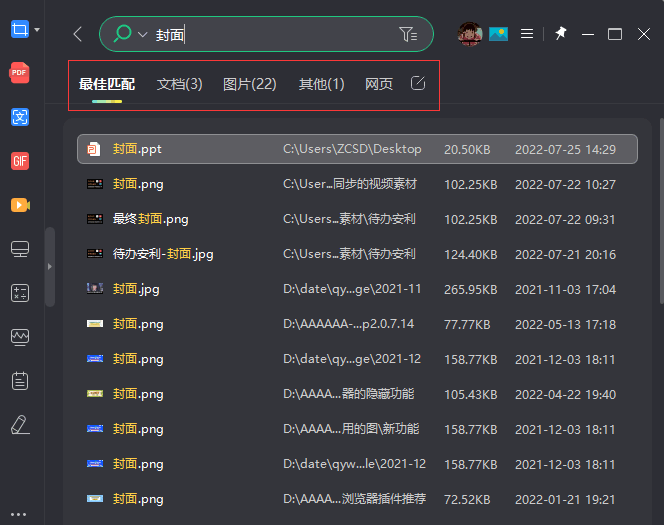Image resolution: width=664 pixels, height=525 pixels.
Task: Click the date 2022-07-22 09:31
Action: point(565,220)
